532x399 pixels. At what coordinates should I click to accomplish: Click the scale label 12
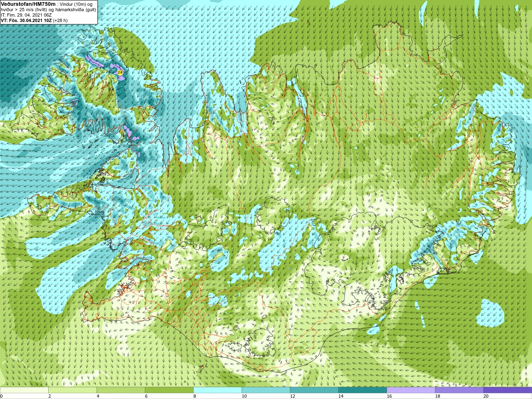click(293, 396)
